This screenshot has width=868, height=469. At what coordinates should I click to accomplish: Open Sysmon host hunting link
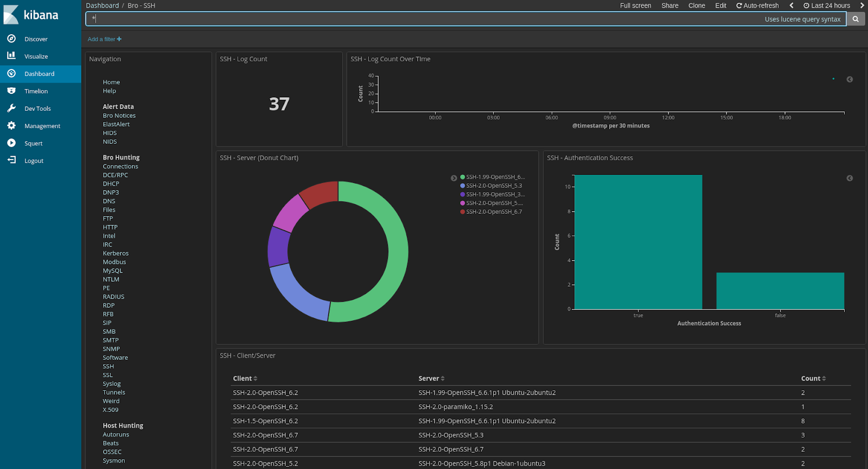114,461
